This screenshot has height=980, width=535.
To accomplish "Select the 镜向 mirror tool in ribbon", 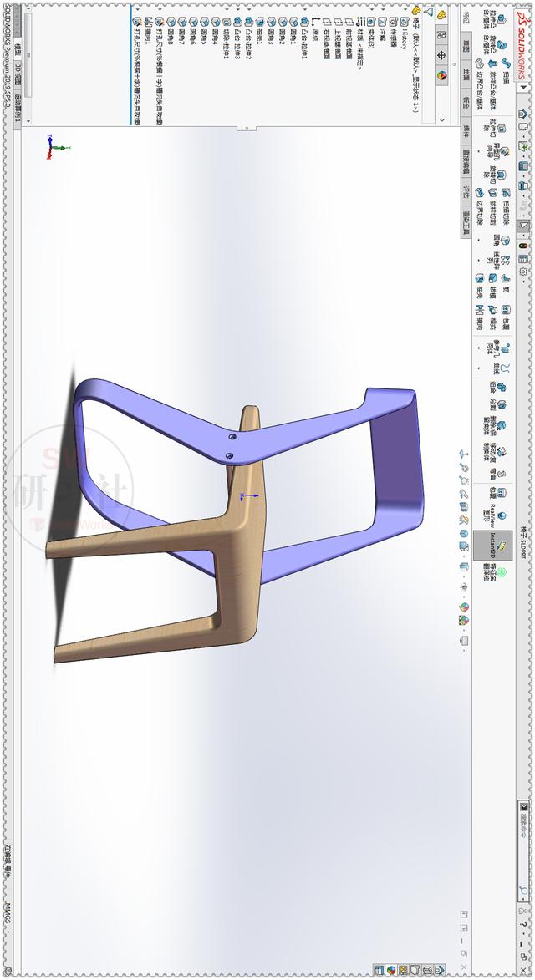I will 479,317.
